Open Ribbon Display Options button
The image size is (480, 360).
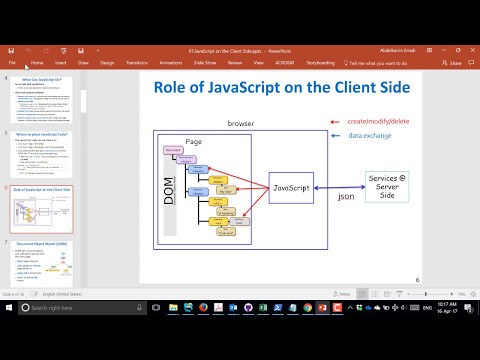coord(429,50)
